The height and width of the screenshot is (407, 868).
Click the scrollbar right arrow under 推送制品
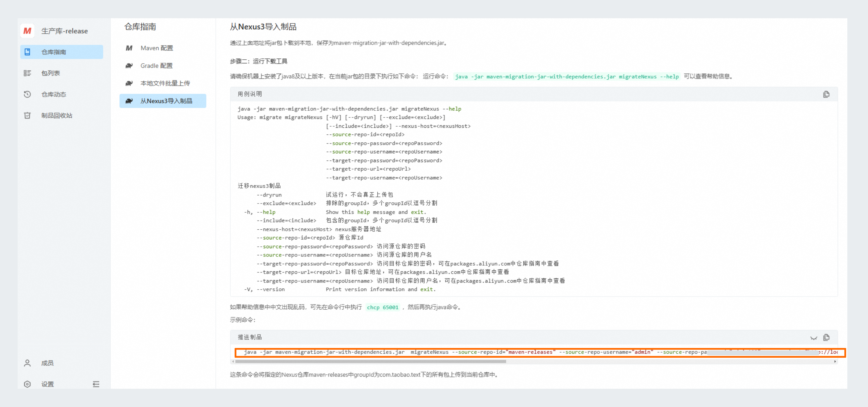[x=835, y=361]
